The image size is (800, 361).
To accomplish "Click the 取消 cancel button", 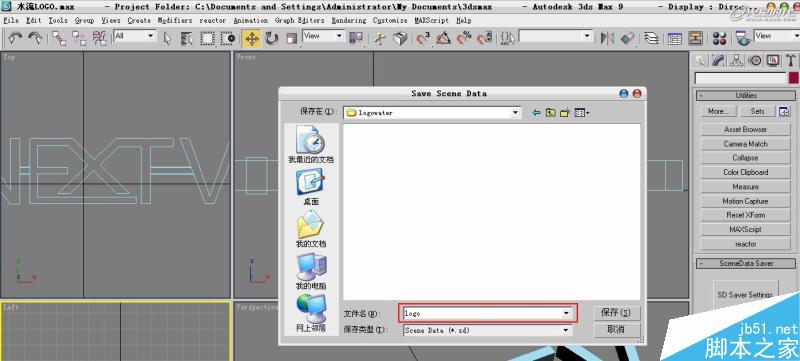I will [x=616, y=329].
